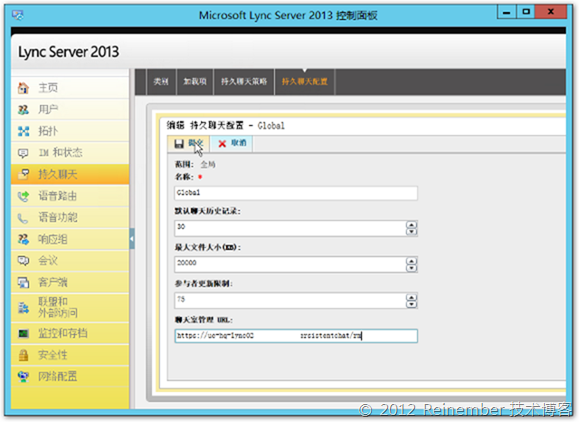Open the 拓扑 topology icon

point(23,131)
